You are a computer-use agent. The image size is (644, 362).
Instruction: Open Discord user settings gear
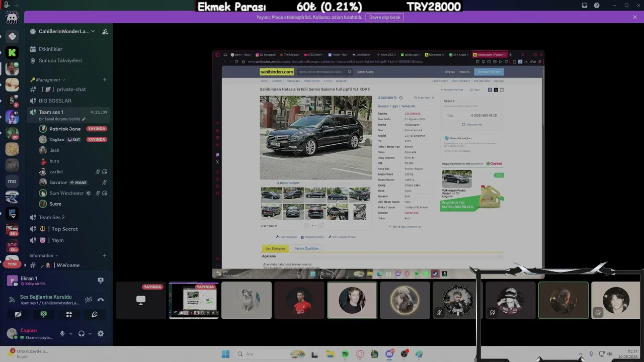[x=101, y=333]
